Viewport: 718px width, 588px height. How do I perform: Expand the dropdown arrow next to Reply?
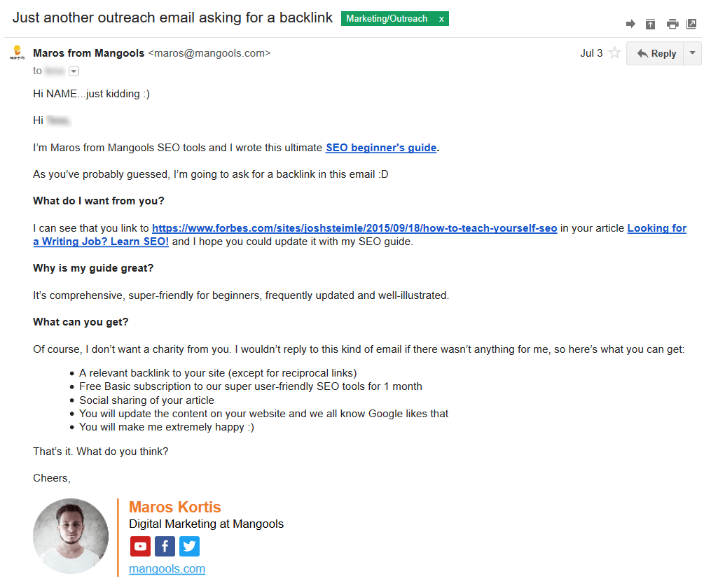pos(692,53)
